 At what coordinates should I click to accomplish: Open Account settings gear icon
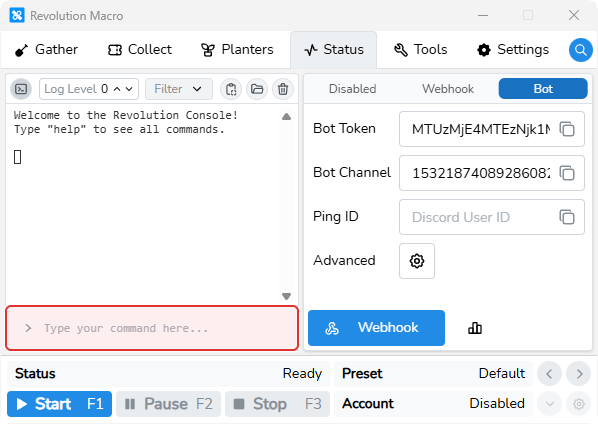tap(579, 403)
